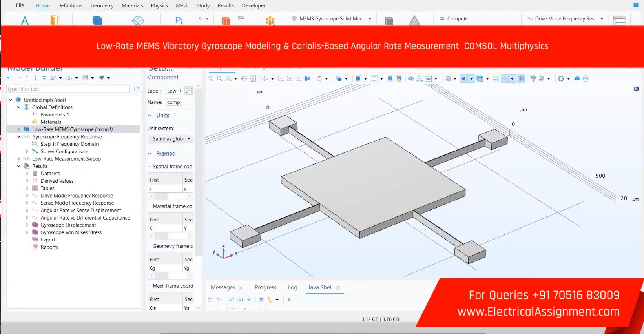Open the MEMS Gyroscope Solid Mechanics dropdown
The height and width of the screenshot is (334, 644).
tap(332, 18)
